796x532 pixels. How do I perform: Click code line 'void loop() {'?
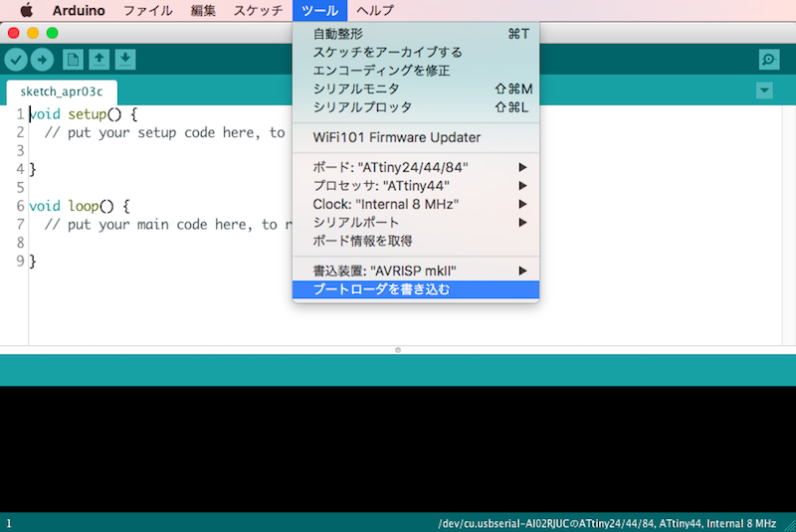tap(80, 206)
